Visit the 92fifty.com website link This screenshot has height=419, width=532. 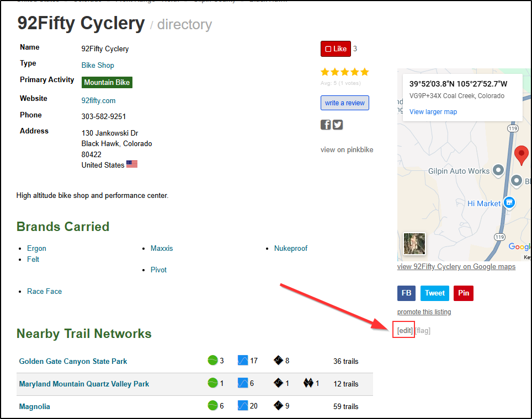98,101
